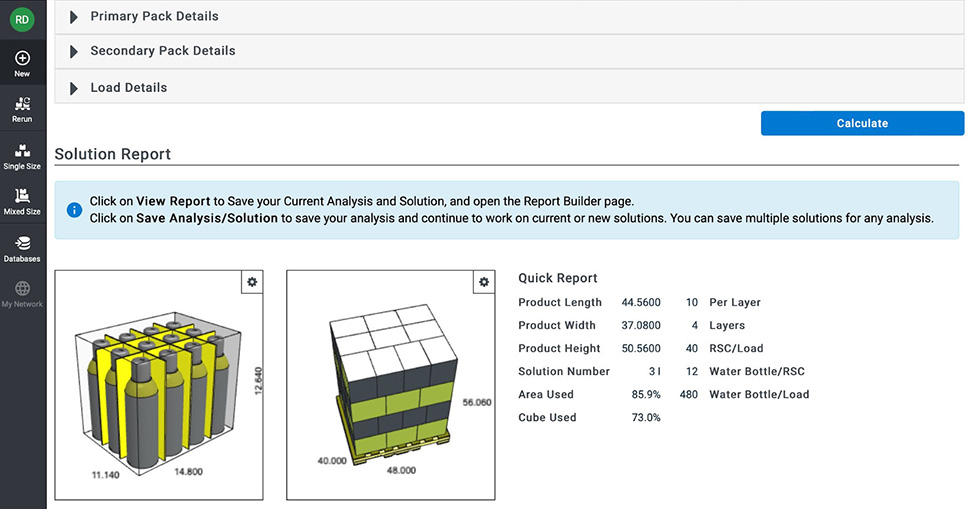
Task: Click the blue info icon in banner
Action: point(74,210)
